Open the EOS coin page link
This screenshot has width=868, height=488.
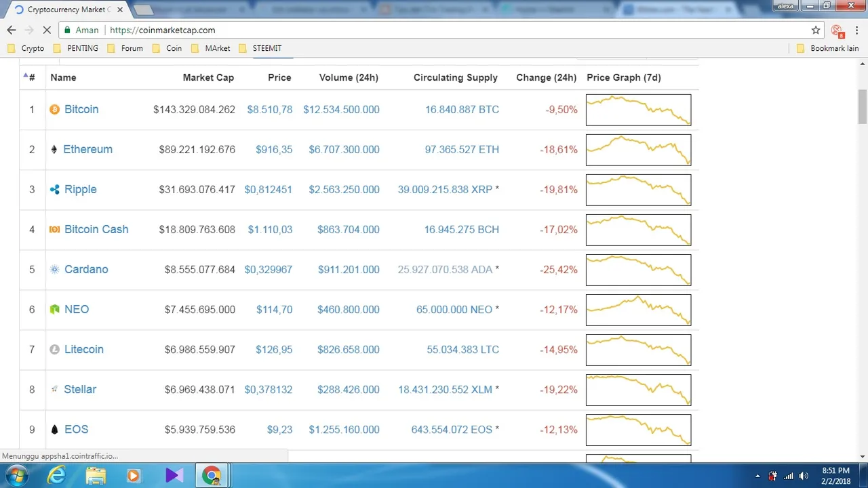77,429
